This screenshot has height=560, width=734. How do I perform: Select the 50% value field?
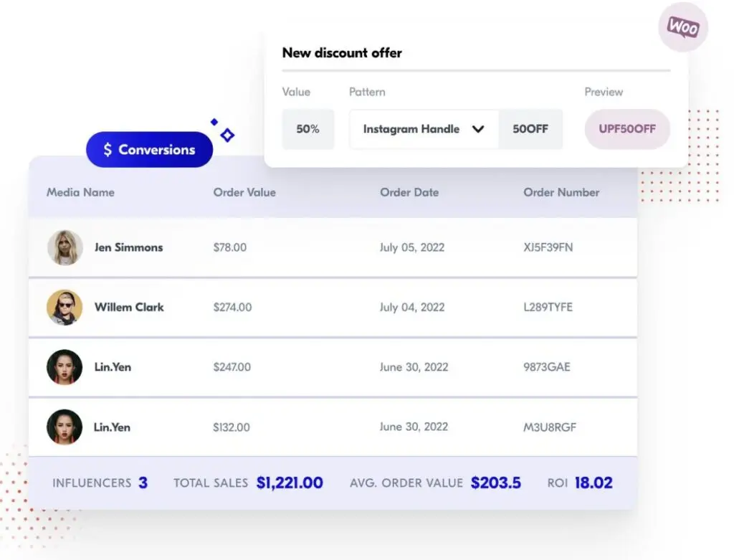point(308,129)
